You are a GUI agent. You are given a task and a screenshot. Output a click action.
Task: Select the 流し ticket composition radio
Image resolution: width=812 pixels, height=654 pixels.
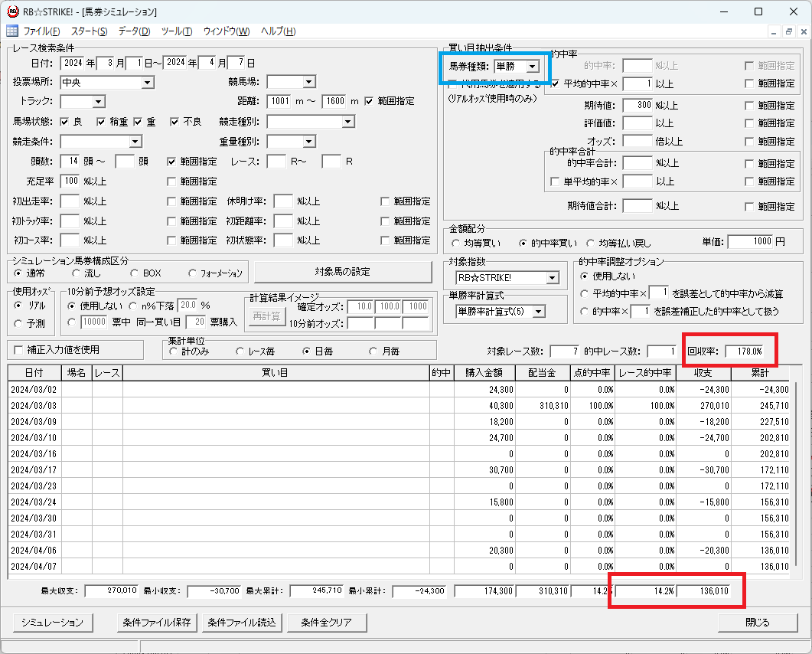click(x=76, y=273)
